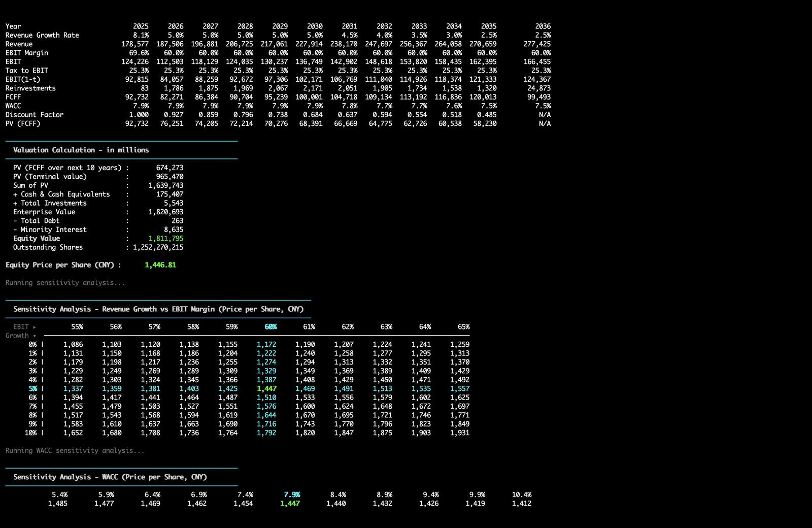This screenshot has height=528, width=812.
Task: Select 'PV (FCFF over next 10 years)' label
Action: click(x=67, y=168)
